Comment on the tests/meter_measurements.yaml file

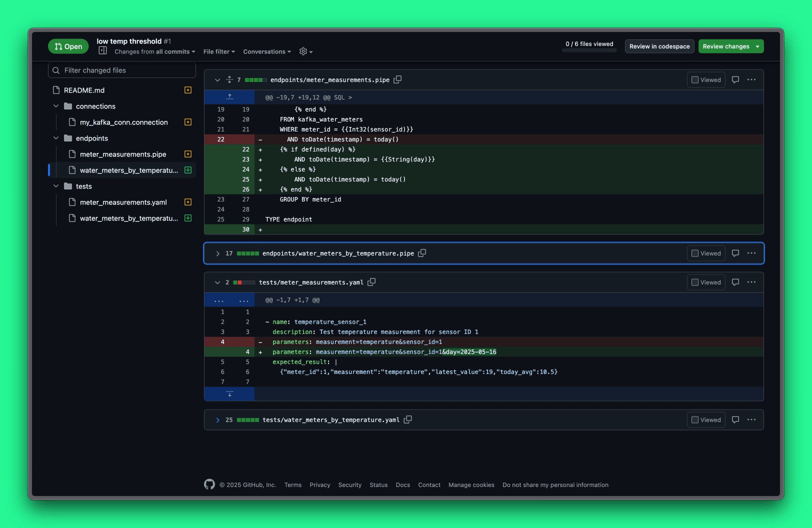[735, 282]
